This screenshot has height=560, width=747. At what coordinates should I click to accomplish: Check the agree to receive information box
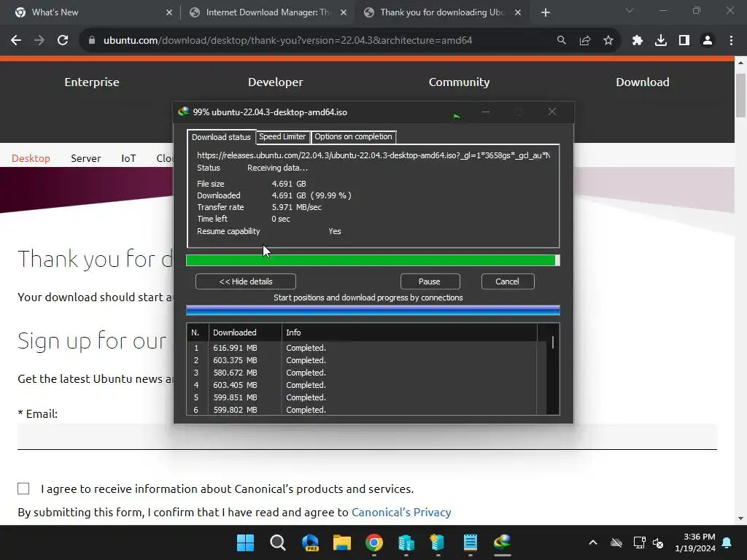coord(23,489)
